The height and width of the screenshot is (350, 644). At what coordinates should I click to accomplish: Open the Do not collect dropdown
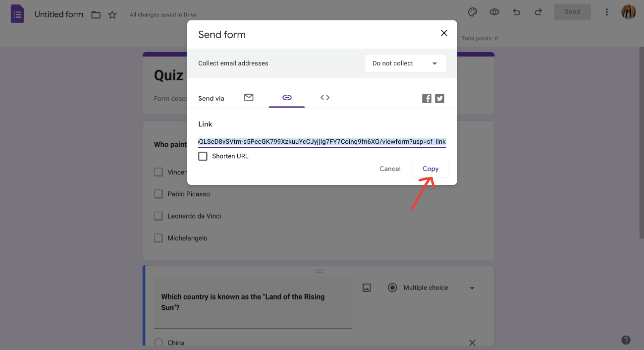[x=405, y=63]
